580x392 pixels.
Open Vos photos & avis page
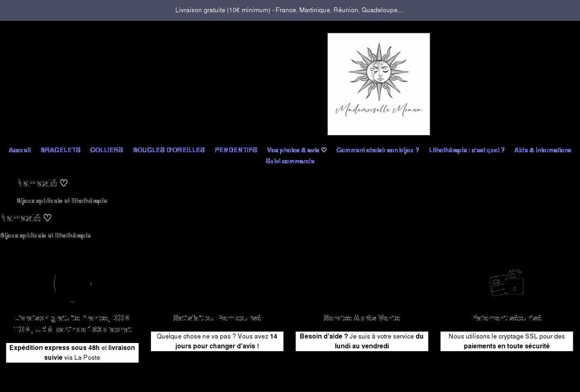[297, 150]
